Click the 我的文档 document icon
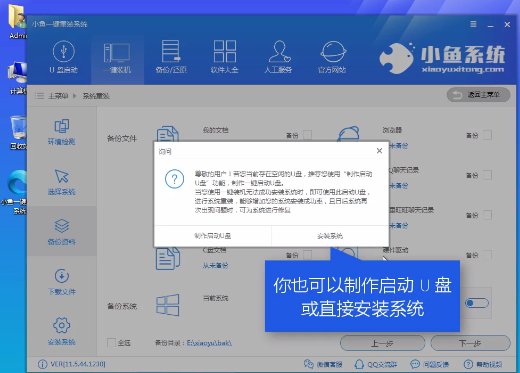 point(168,134)
